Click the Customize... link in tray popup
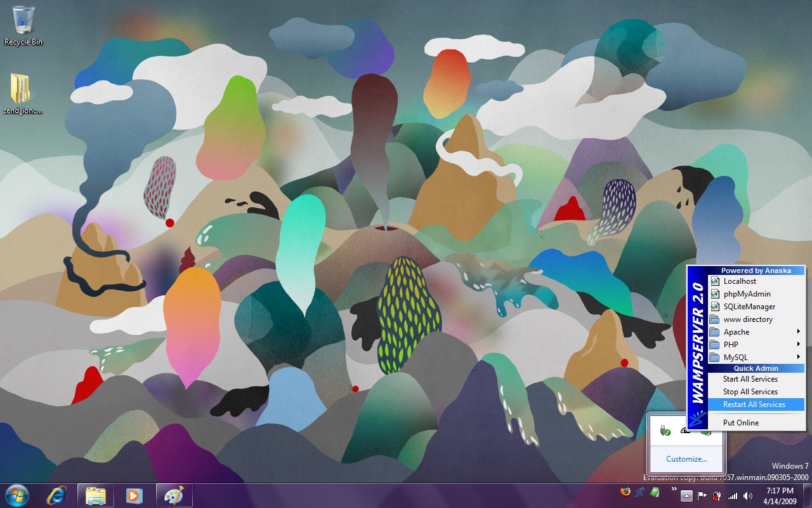Viewport: 812px width, 508px height. pyautogui.click(x=686, y=459)
